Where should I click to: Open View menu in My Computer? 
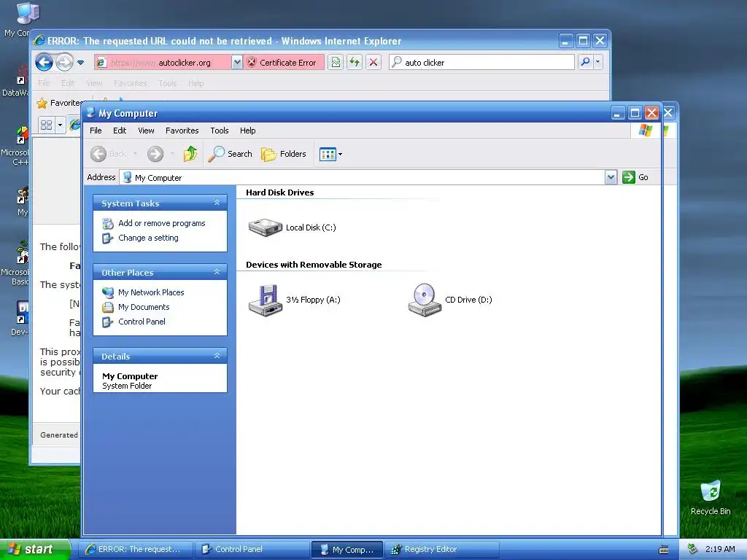(x=146, y=131)
